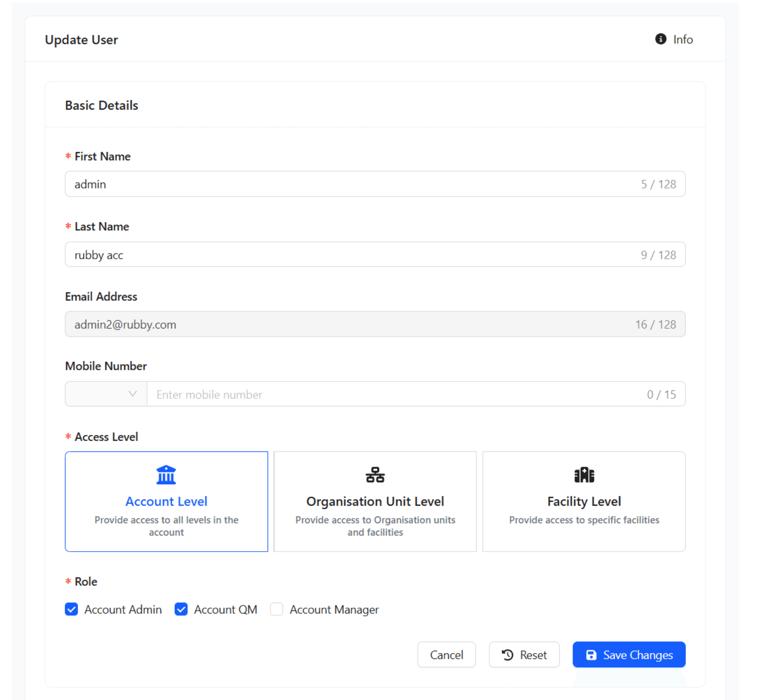Click the floppy disk icon on Save Changes
The height and width of the screenshot is (700, 766).
pos(591,655)
